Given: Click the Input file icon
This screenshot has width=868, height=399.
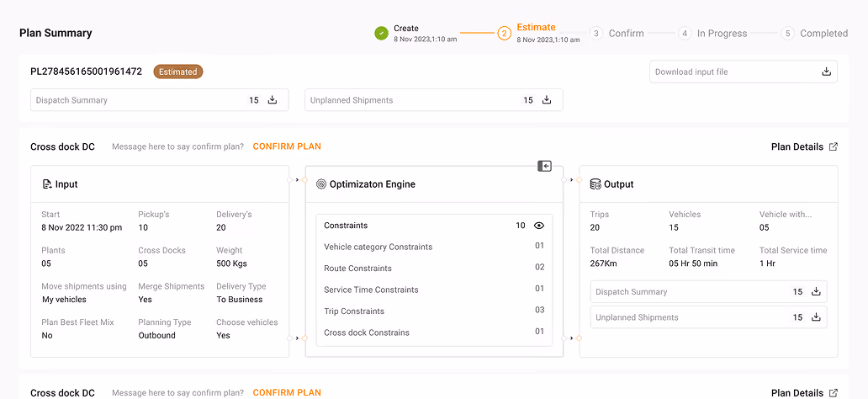Looking at the screenshot, I should click(47, 184).
